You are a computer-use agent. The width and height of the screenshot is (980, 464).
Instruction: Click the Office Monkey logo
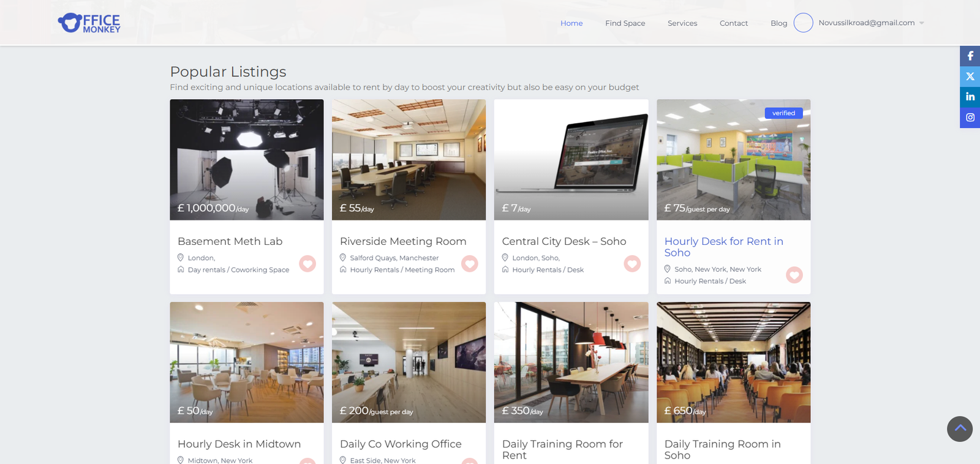[x=89, y=23]
